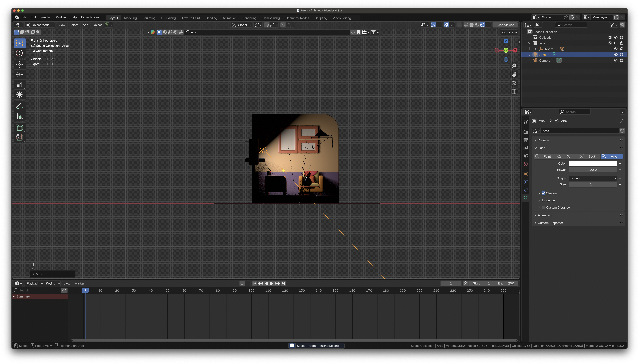Screen dimensions: 639x364
Task: Click the light Size value slider
Action: coord(593,184)
